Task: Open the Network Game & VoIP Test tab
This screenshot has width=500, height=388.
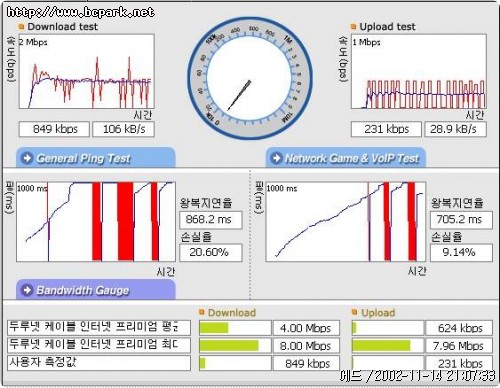Action: [346, 157]
